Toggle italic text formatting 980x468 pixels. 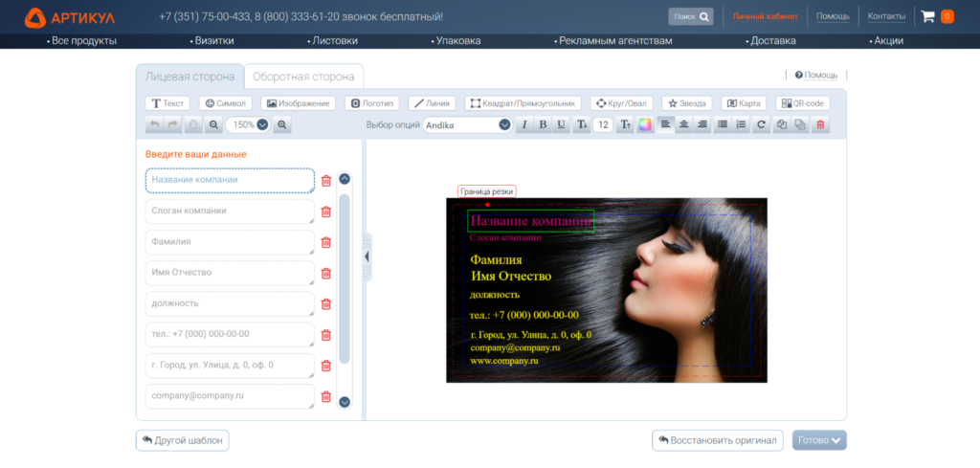point(523,124)
